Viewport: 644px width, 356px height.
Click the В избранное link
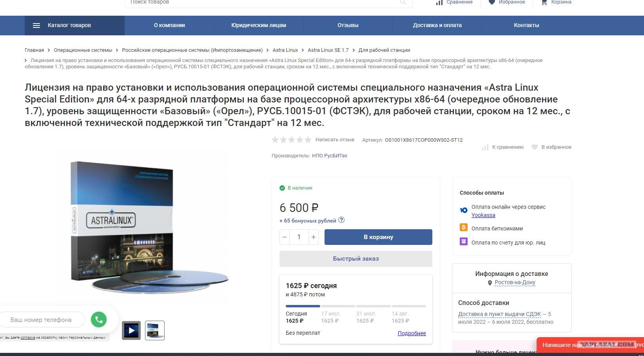click(557, 147)
